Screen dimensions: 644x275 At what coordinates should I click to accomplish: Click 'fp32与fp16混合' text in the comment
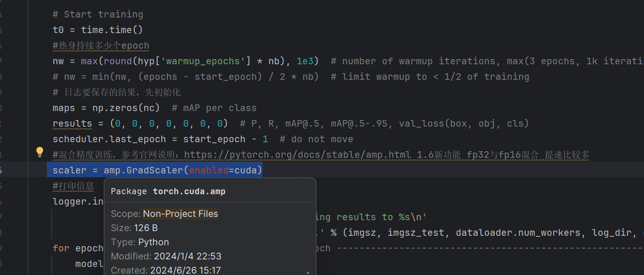coord(503,155)
